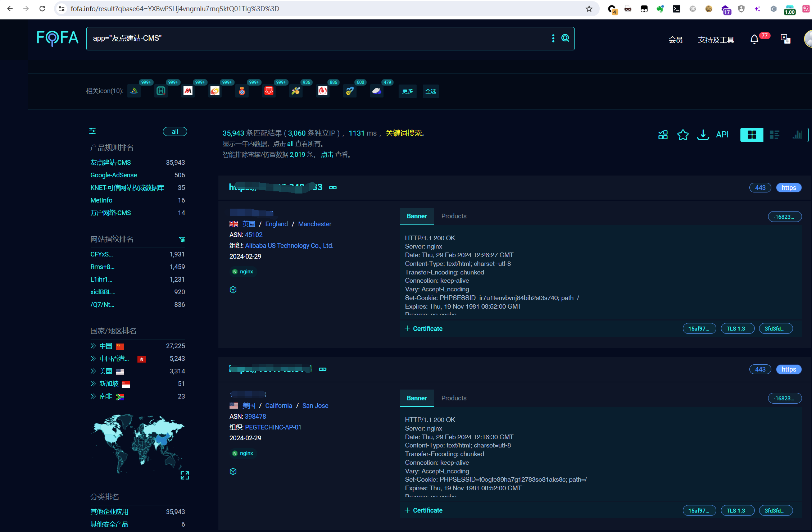Click ASN 398478 link
The width and height of the screenshot is (812, 532).
[255, 417]
